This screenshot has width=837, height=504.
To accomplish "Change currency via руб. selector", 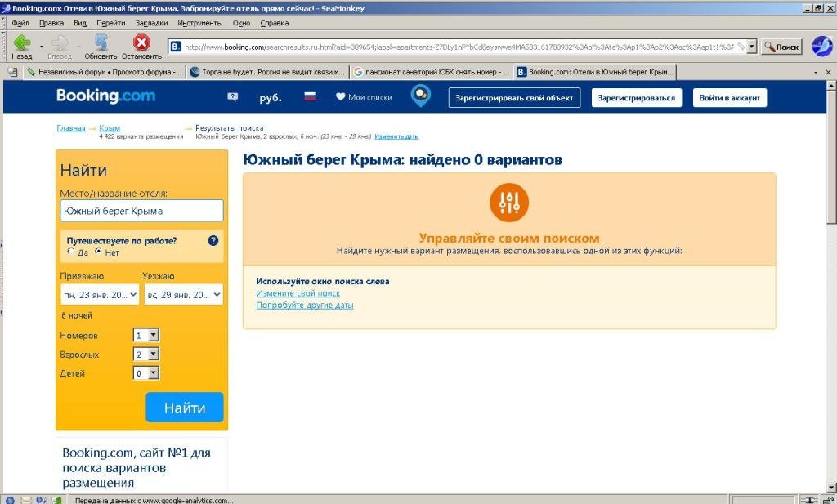I will pyautogui.click(x=270, y=97).
